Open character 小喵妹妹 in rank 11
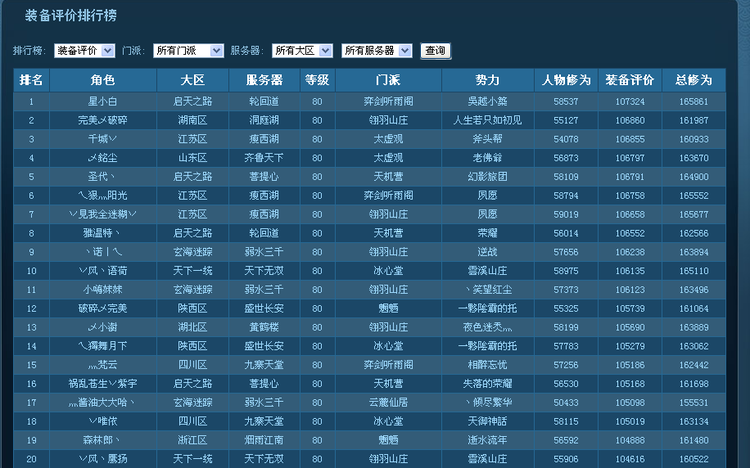 [x=103, y=289]
